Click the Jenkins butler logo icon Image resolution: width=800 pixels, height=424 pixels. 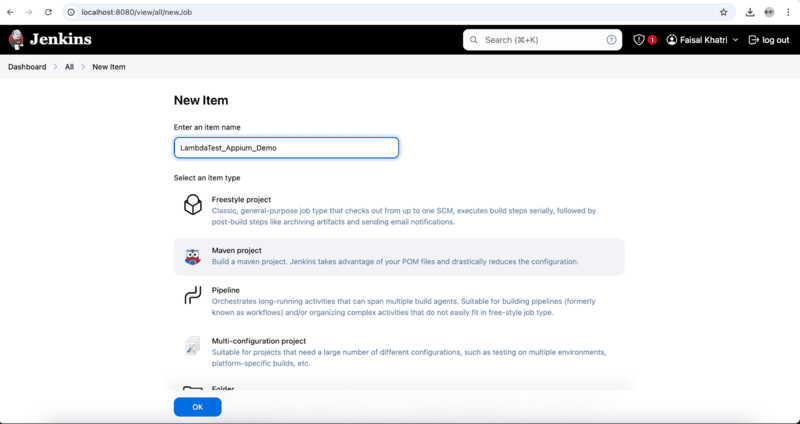tap(16, 39)
